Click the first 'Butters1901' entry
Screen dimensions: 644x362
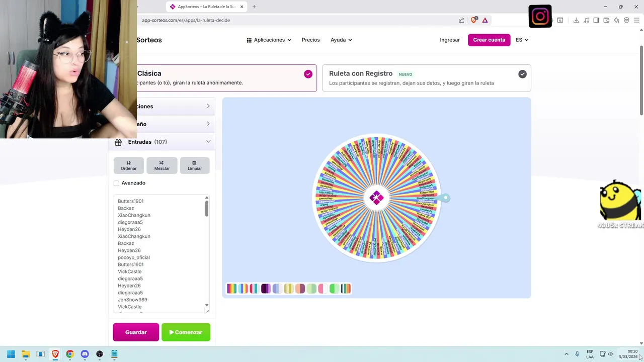click(x=131, y=201)
